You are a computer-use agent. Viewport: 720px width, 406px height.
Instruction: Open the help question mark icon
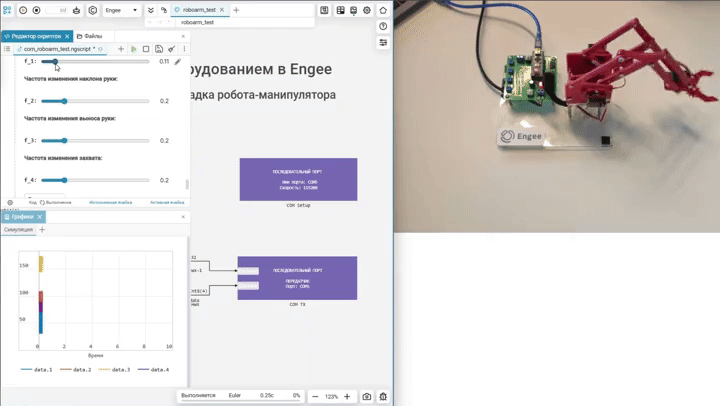click(x=383, y=26)
